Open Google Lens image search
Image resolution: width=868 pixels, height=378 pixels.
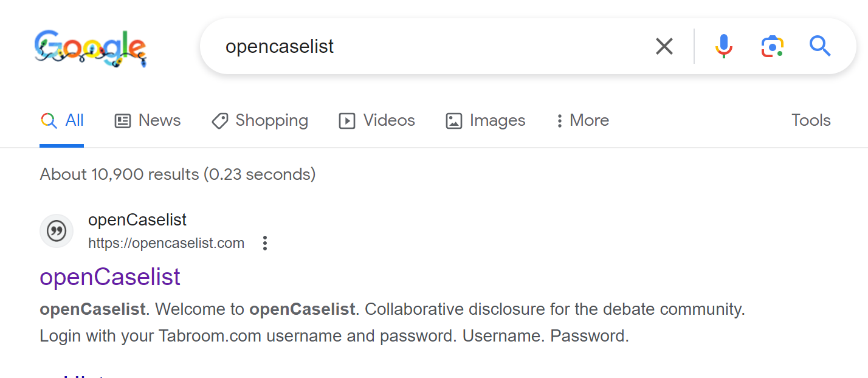[772, 46]
